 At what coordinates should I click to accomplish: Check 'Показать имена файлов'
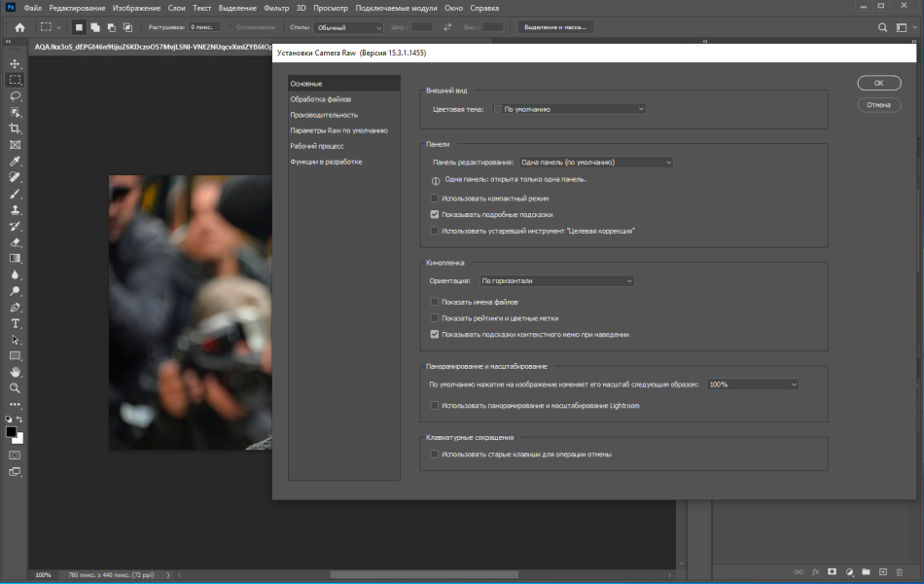[x=435, y=302]
